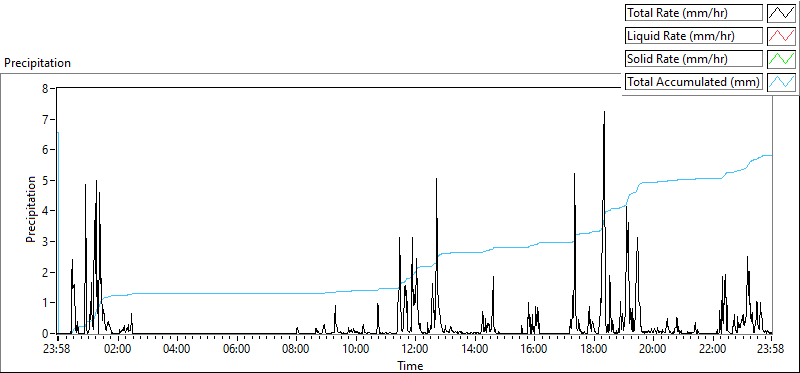The height and width of the screenshot is (373, 800).
Task: Click the 08:00 time axis tick
Action: 296,350
